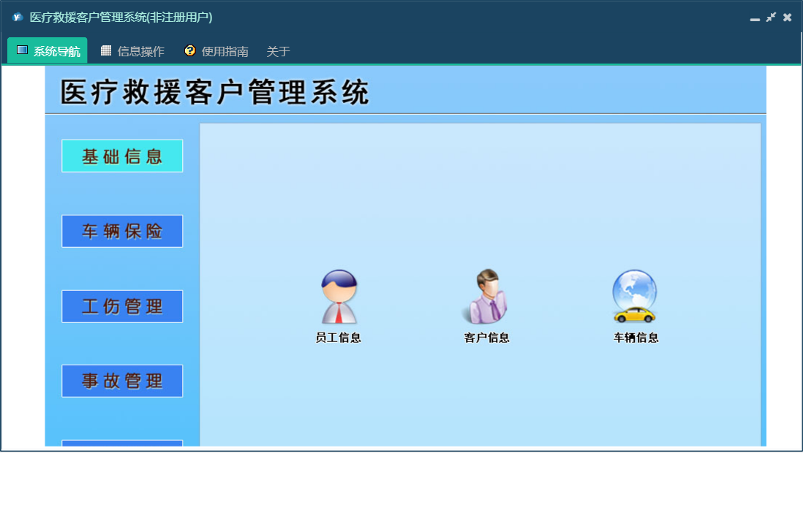Image resolution: width=803 pixels, height=532 pixels.
Task: Select the 基础信息 sidebar button
Action: point(122,156)
